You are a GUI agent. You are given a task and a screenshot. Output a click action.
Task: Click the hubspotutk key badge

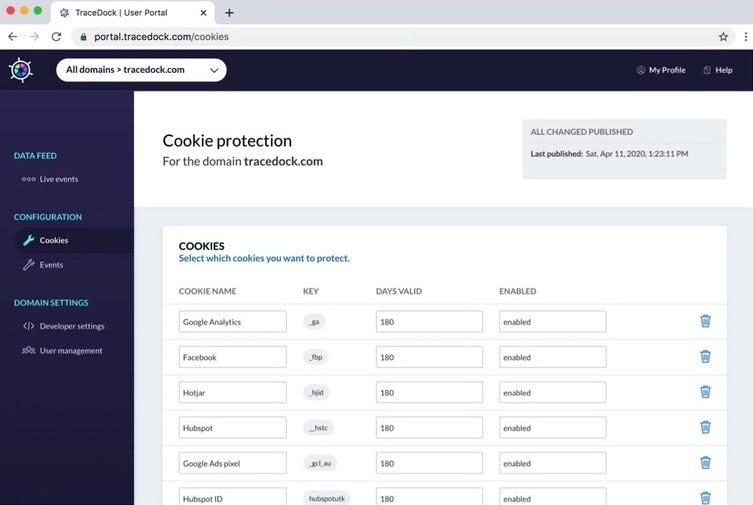pyautogui.click(x=327, y=498)
